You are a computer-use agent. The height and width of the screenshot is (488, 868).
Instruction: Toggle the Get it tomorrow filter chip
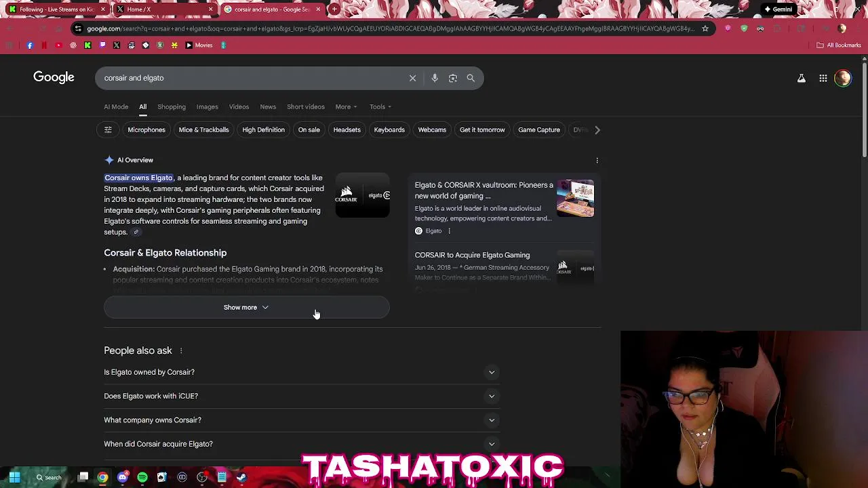coord(482,129)
